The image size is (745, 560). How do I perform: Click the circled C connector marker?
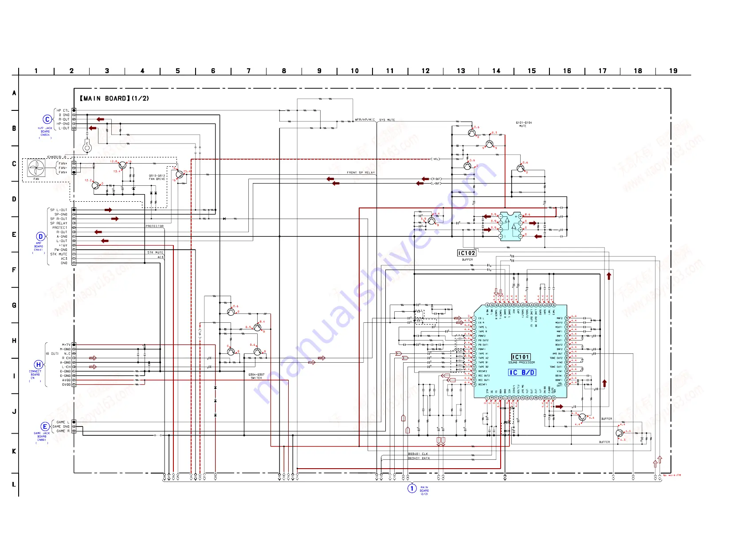coord(47,119)
